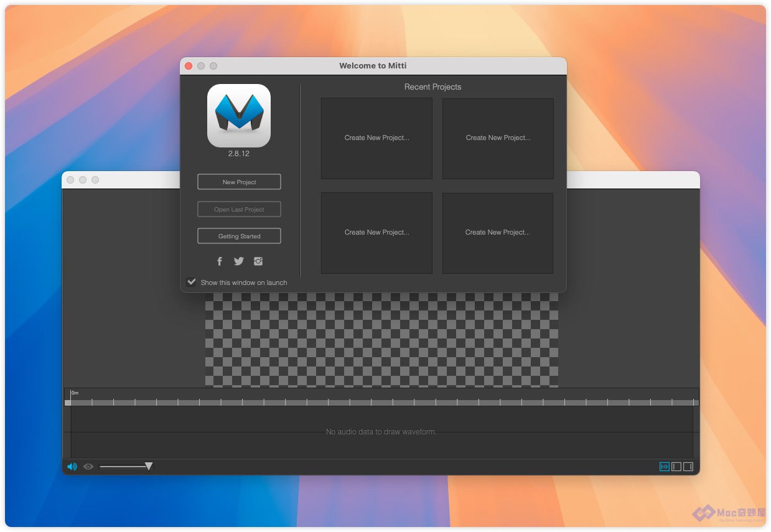The width and height of the screenshot is (771, 532).
Task: Click the Mitti app logo icon
Action: [x=239, y=116]
